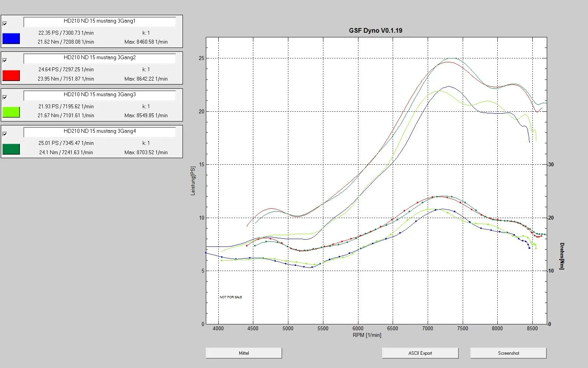Click the 'HD210 ND 15 mustang 3Gang1' name field
The width and height of the screenshot is (588, 368).
(x=100, y=22)
